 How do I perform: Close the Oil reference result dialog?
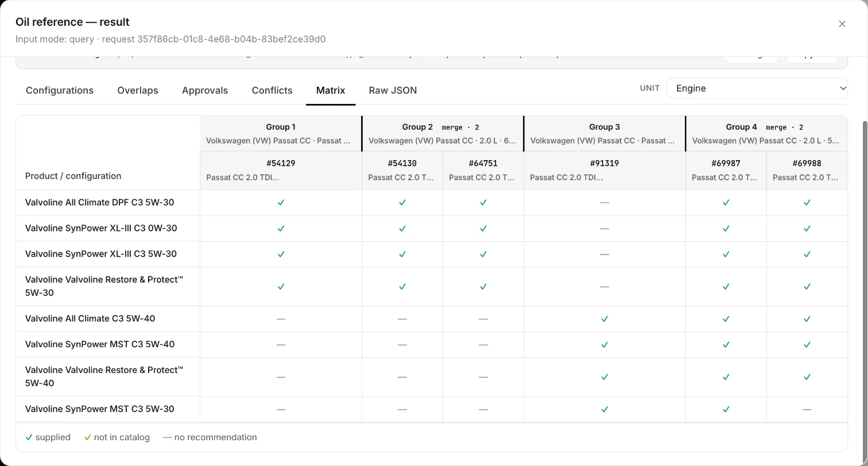[842, 24]
